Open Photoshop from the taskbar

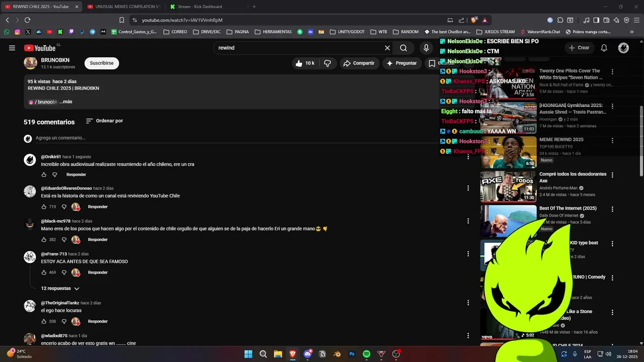(352, 354)
